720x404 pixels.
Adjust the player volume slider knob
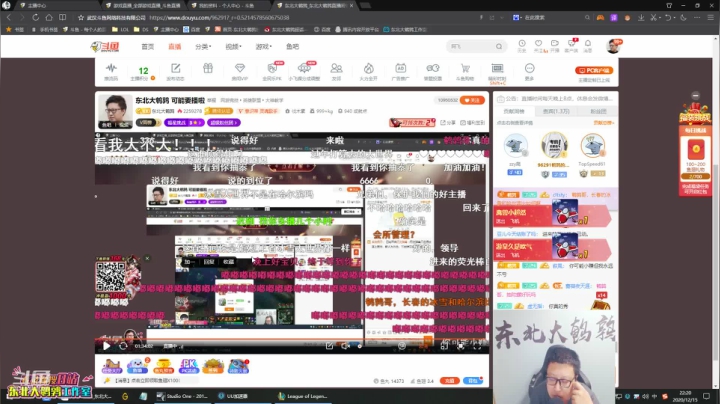tap(360, 346)
